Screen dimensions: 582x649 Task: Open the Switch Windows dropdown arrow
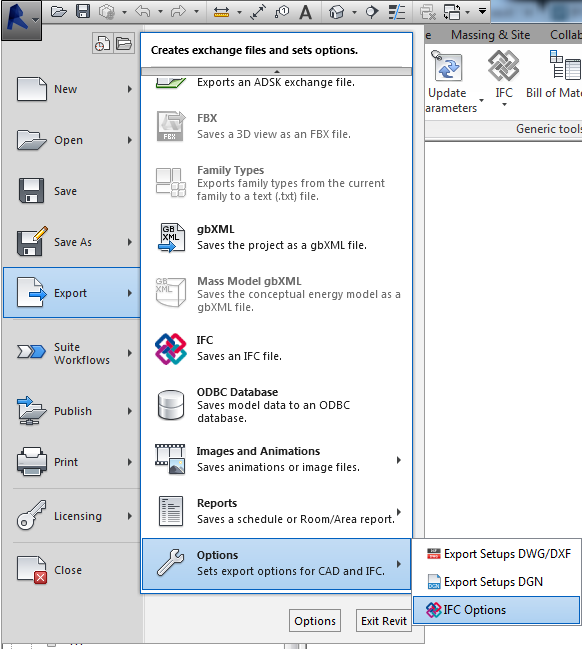pyautogui.click(x=467, y=12)
